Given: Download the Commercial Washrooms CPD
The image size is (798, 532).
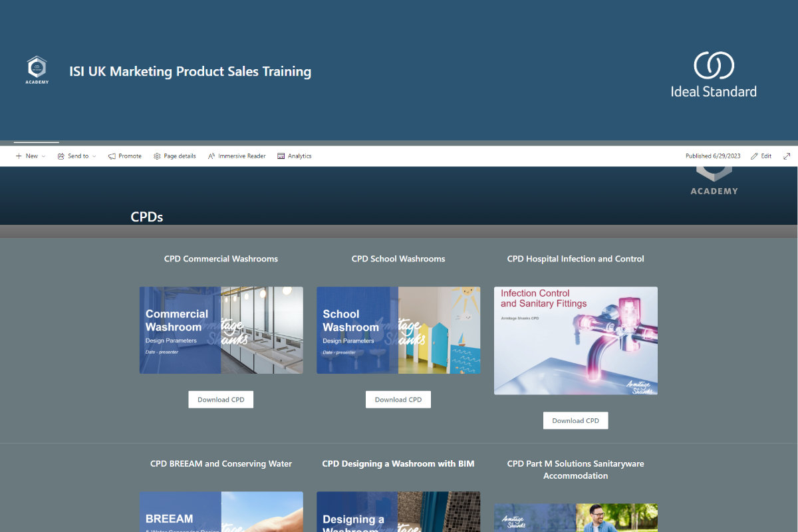Looking at the screenshot, I should coord(221,400).
